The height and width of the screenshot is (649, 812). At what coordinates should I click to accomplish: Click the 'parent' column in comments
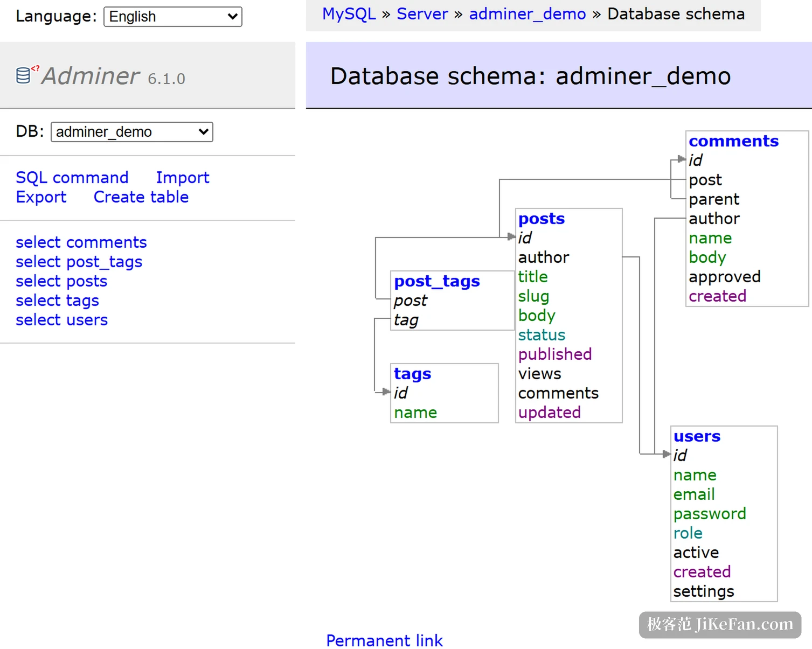pos(714,199)
